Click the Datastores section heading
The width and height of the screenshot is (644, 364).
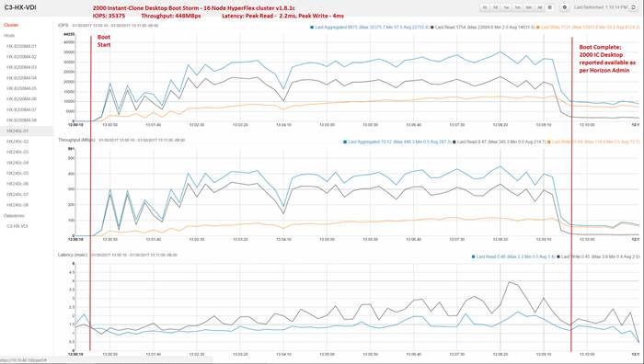(15, 215)
